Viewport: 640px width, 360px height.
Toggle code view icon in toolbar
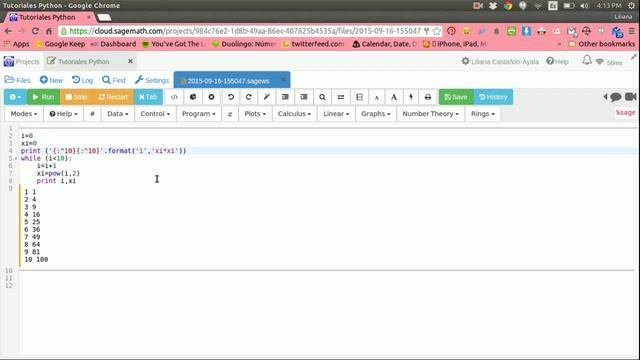tap(174, 97)
